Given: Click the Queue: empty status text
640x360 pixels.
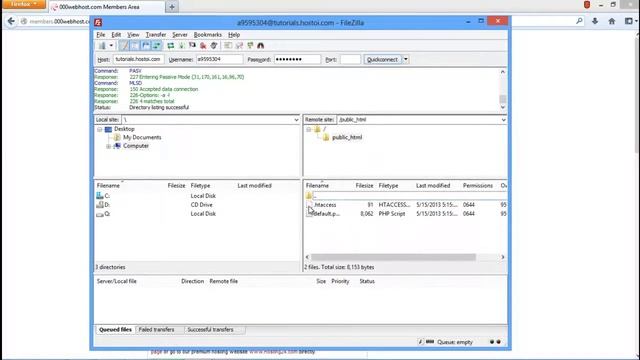Looking at the screenshot, I should tap(455, 342).
